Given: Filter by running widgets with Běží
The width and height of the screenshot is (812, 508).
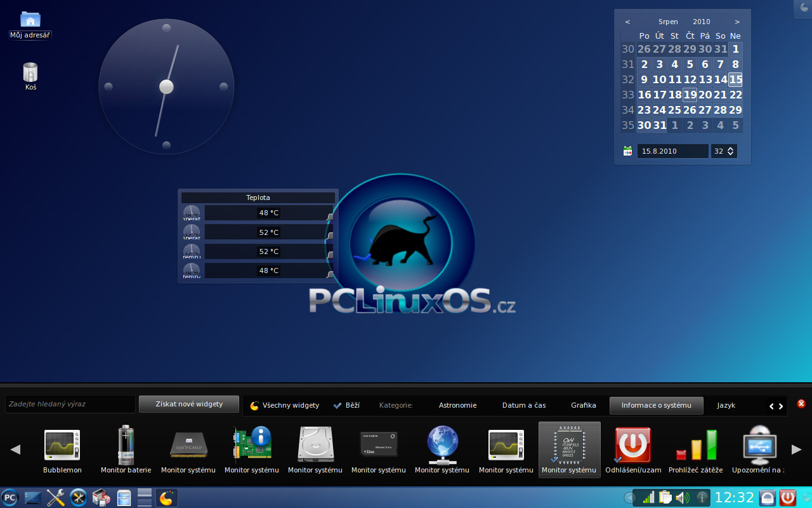Looking at the screenshot, I should 346,405.
